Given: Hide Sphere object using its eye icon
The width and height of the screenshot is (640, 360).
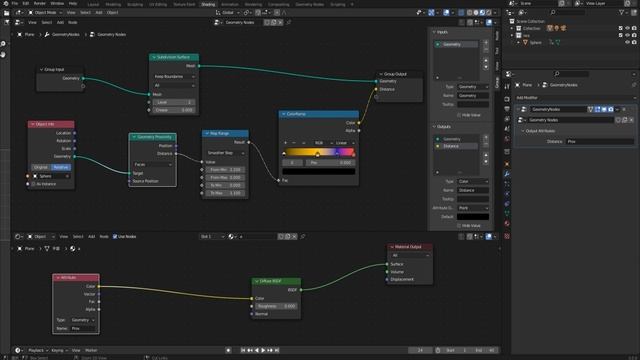Looking at the screenshot, I should (627, 42).
